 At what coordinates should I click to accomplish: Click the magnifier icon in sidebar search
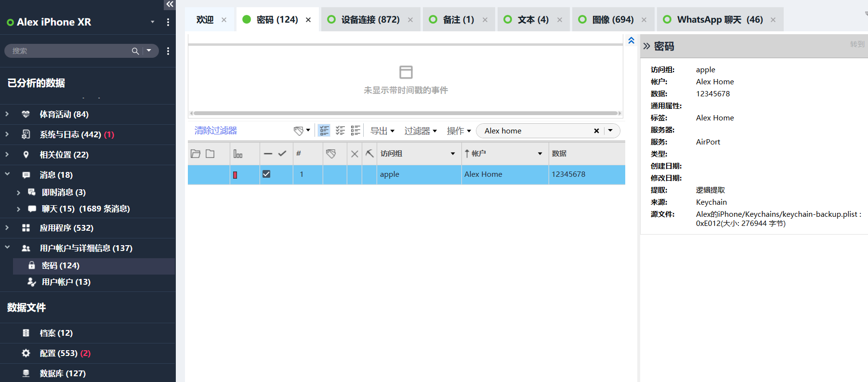click(x=135, y=51)
